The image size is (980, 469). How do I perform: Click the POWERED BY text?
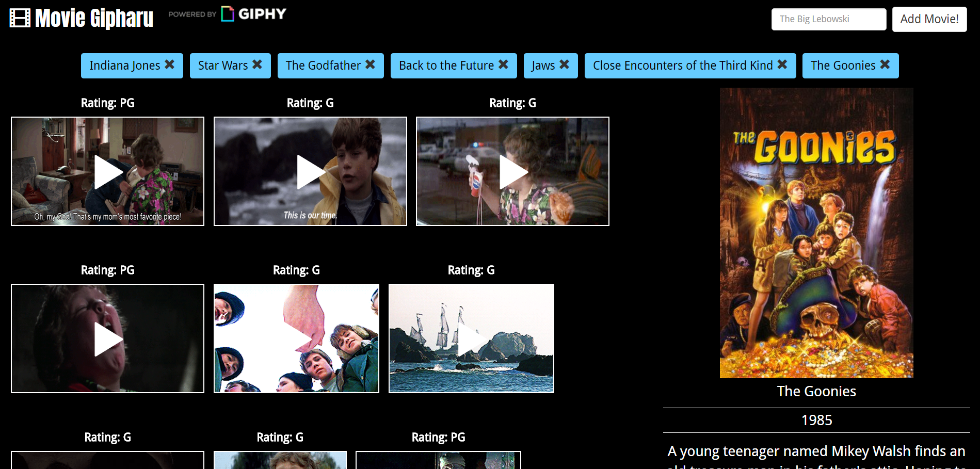(x=192, y=14)
